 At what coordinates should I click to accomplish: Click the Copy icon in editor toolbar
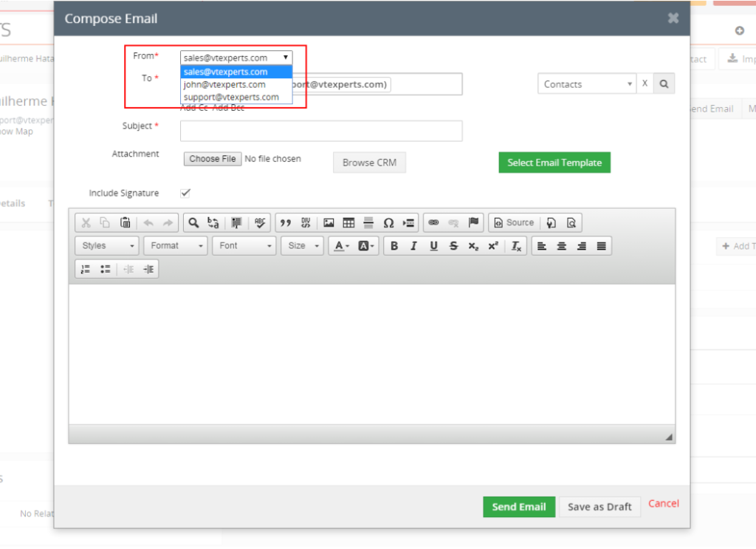(105, 223)
